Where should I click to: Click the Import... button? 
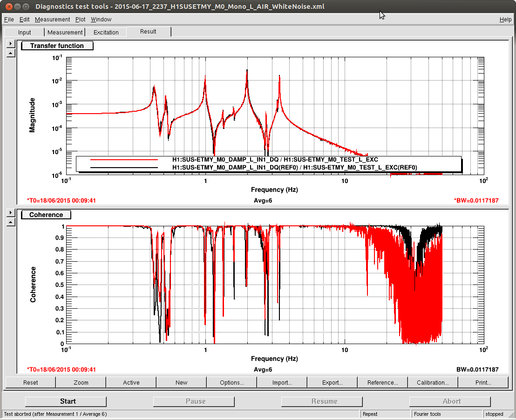tap(282, 382)
